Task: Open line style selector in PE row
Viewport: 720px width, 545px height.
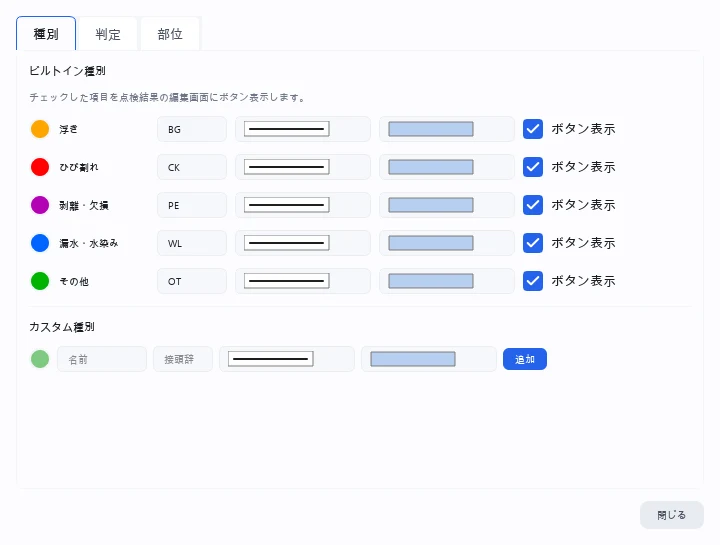Action: 303,205
